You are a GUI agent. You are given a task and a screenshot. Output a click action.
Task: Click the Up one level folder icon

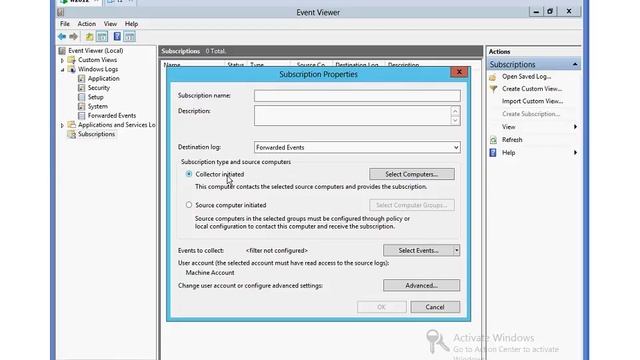click(x=89, y=37)
